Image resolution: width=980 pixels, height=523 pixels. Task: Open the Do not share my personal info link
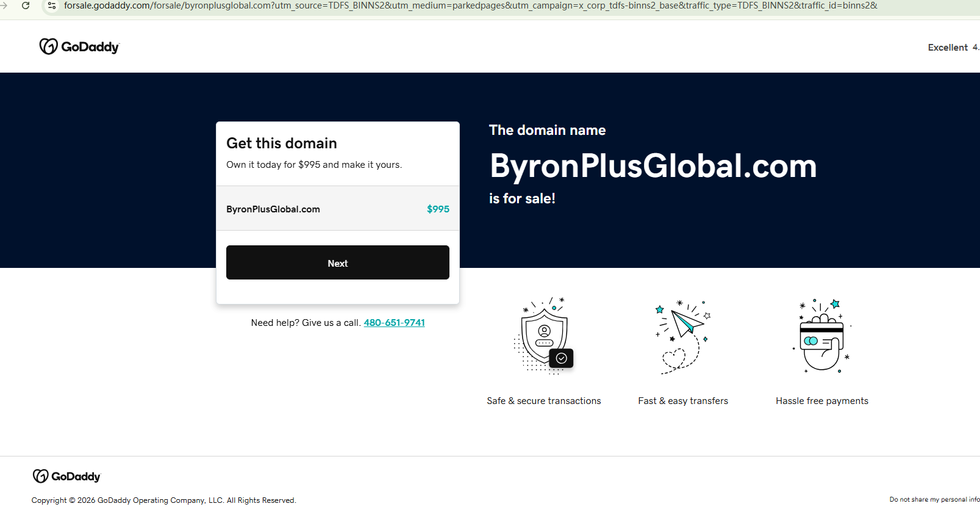[x=935, y=499]
